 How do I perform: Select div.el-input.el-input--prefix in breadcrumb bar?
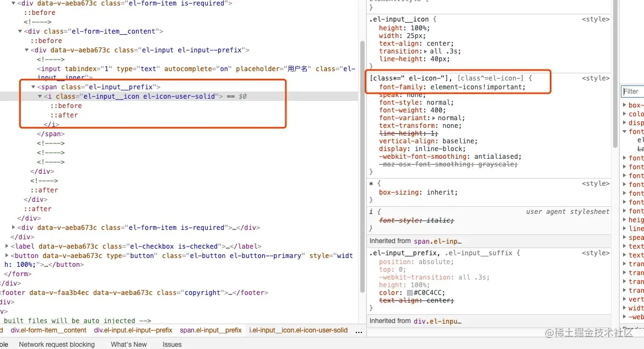point(133,330)
